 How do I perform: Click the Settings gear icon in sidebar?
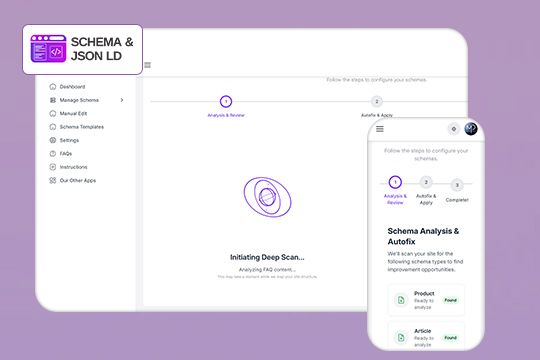coord(53,140)
